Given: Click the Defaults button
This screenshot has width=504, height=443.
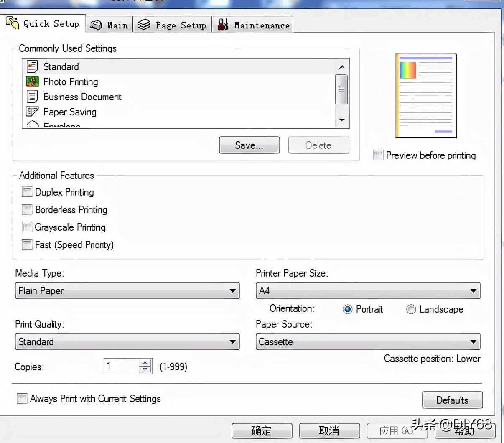Looking at the screenshot, I should coord(453,400).
